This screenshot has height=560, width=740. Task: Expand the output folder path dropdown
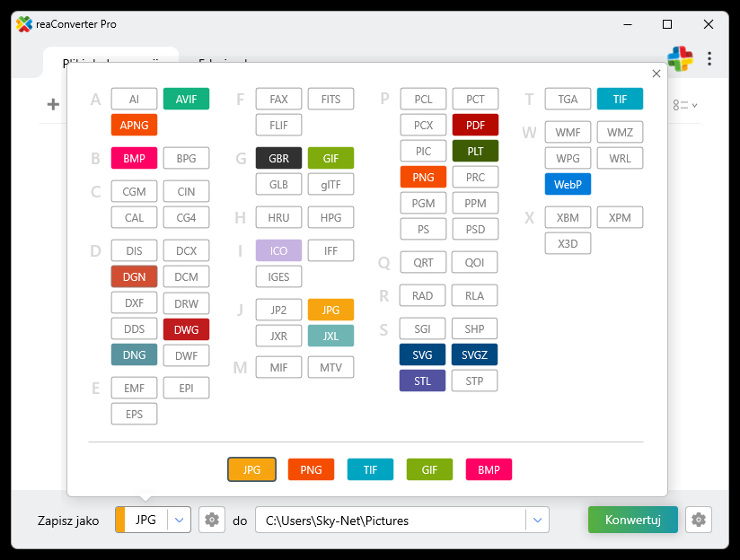537,520
